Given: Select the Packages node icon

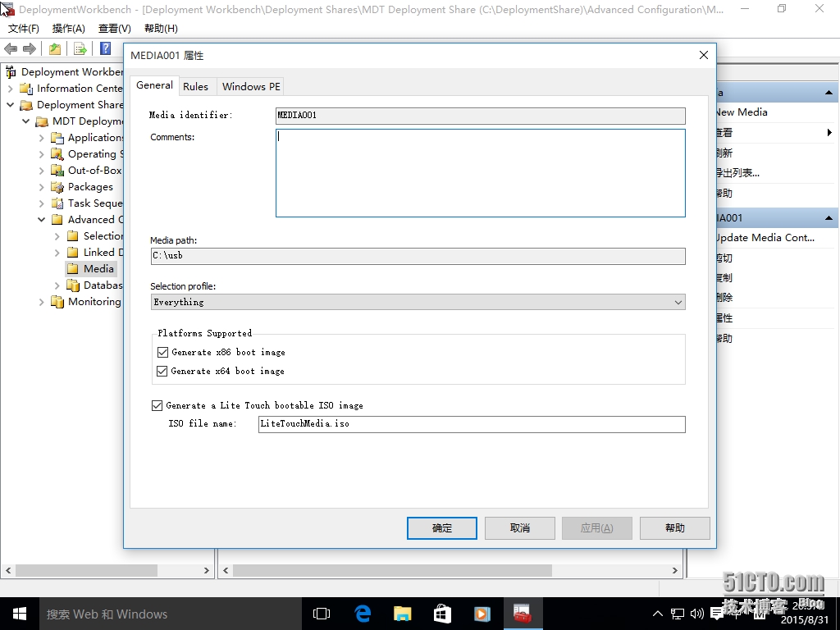Looking at the screenshot, I should (57, 187).
